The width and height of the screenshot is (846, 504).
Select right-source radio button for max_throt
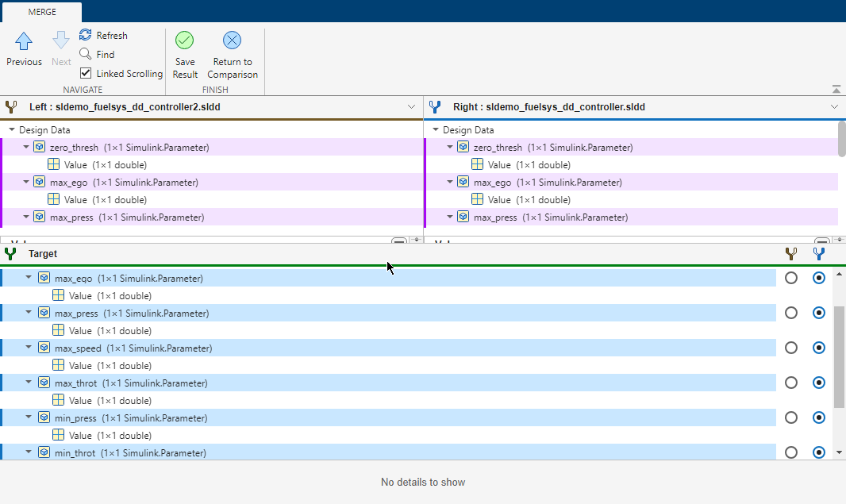coord(819,383)
